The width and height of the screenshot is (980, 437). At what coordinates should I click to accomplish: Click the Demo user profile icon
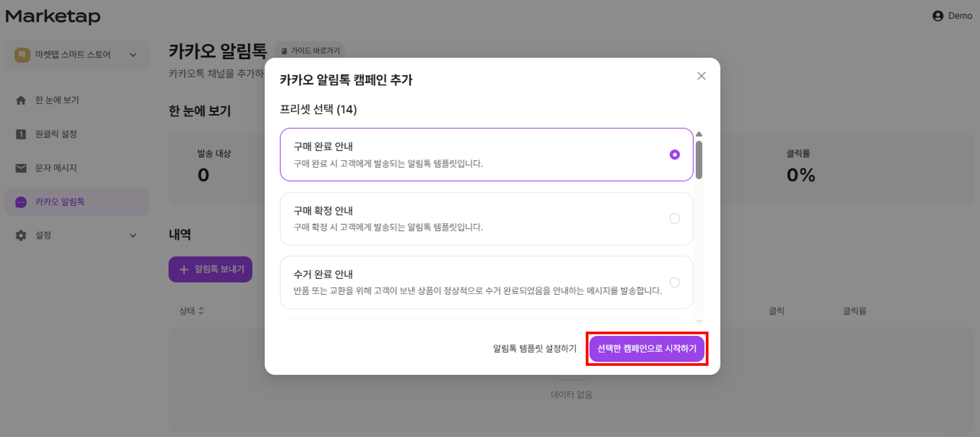938,16
